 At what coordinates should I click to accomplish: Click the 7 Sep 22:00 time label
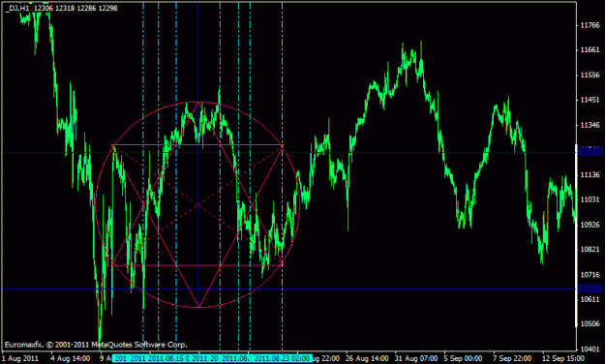point(512,358)
